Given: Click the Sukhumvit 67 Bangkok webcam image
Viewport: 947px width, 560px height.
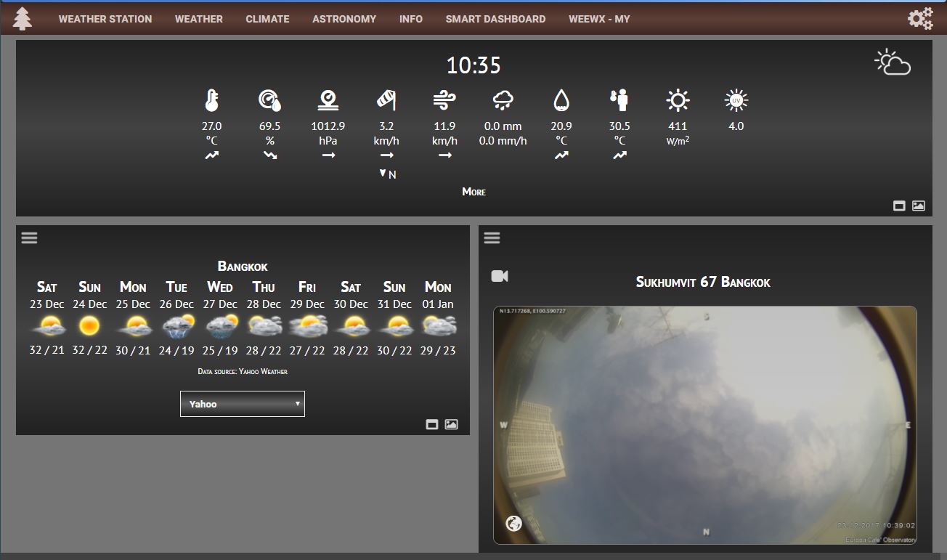Looking at the screenshot, I should click(x=704, y=425).
